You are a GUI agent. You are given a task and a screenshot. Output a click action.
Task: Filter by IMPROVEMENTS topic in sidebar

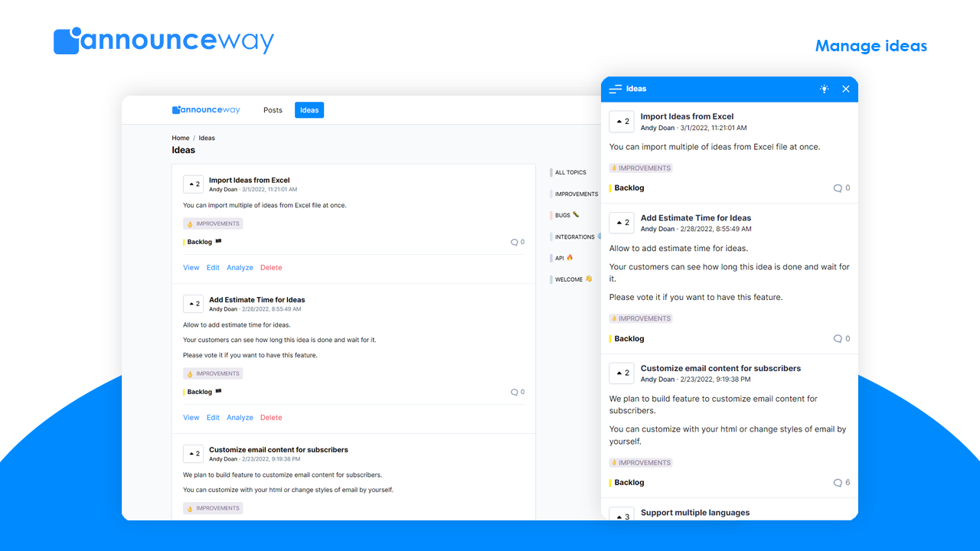575,194
